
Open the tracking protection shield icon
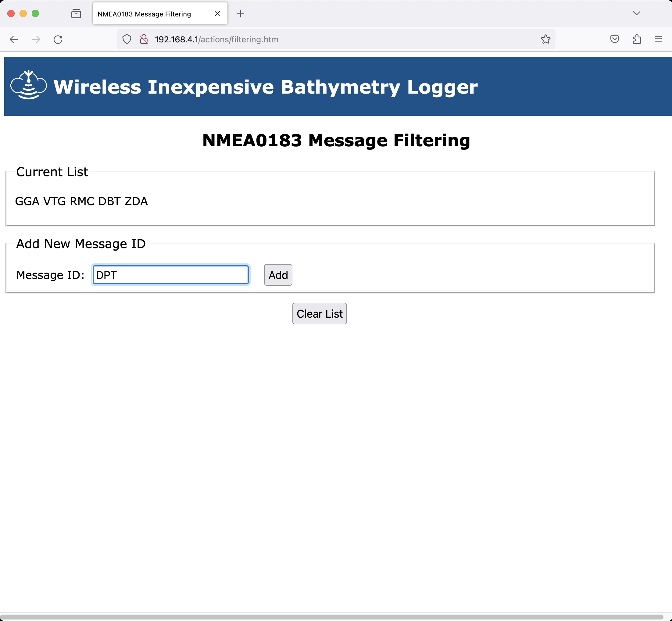127,39
